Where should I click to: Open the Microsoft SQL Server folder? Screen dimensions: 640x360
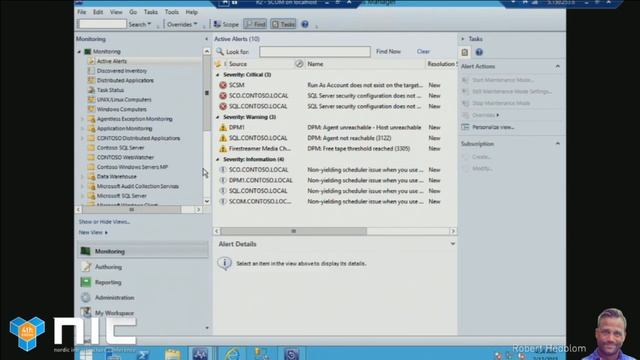point(121,196)
